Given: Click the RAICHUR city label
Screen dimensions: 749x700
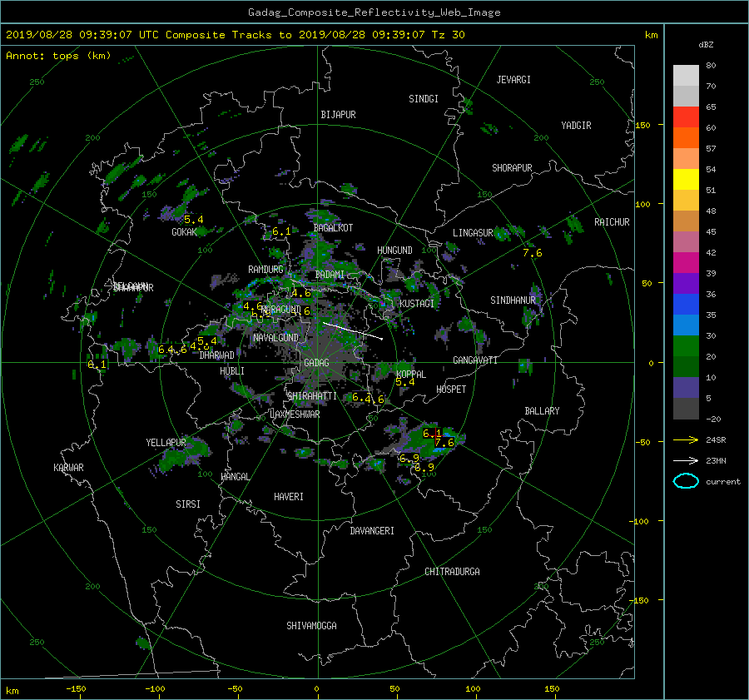Looking at the screenshot, I should point(612,222).
